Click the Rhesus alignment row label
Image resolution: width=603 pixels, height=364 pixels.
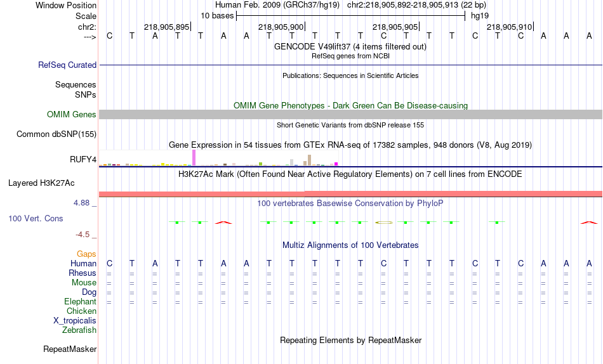point(83,273)
